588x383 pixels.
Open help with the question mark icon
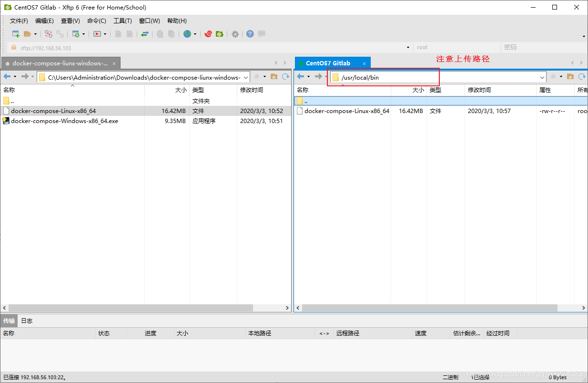tap(250, 34)
